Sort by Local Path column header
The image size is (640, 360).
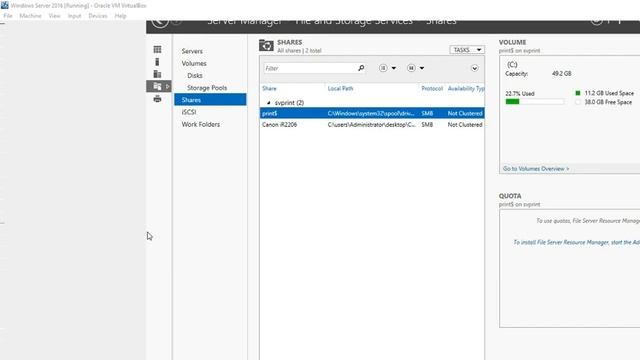tap(340, 88)
